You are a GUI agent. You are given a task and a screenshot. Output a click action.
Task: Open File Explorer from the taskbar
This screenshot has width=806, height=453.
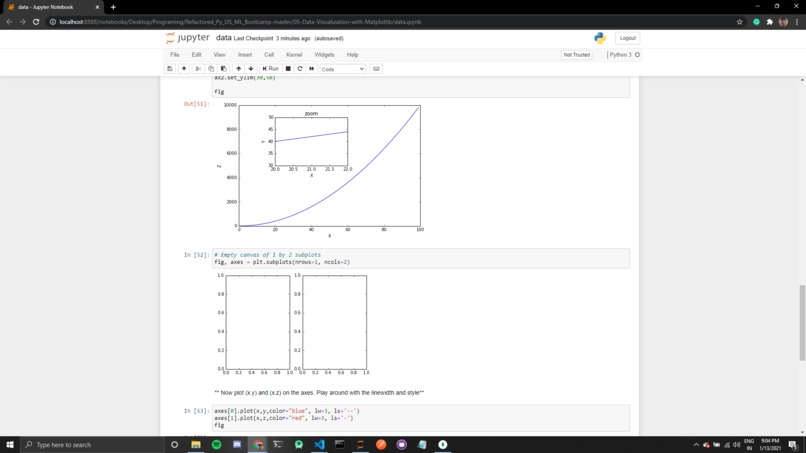click(196, 445)
